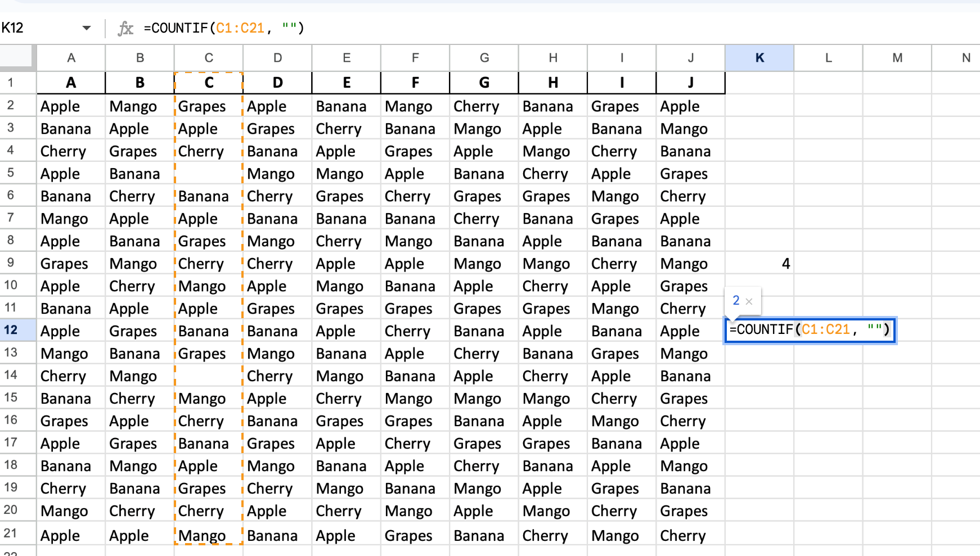This screenshot has height=556, width=980.
Task: Click the row 21 header
Action: tap(11, 534)
